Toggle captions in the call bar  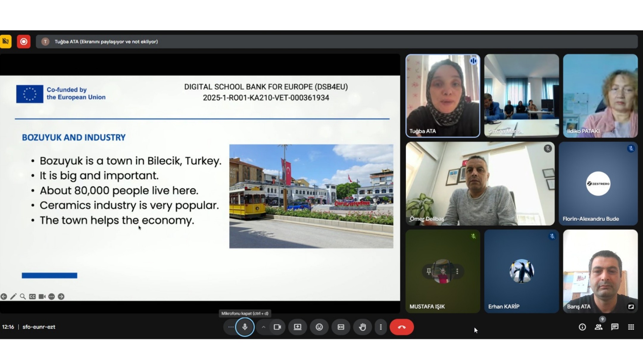tap(341, 327)
